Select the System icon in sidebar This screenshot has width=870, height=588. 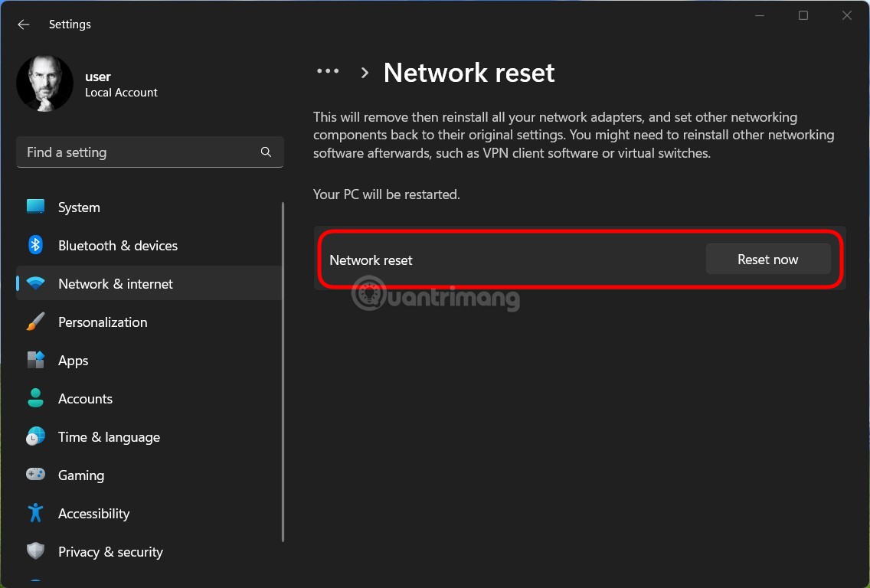coord(35,207)
